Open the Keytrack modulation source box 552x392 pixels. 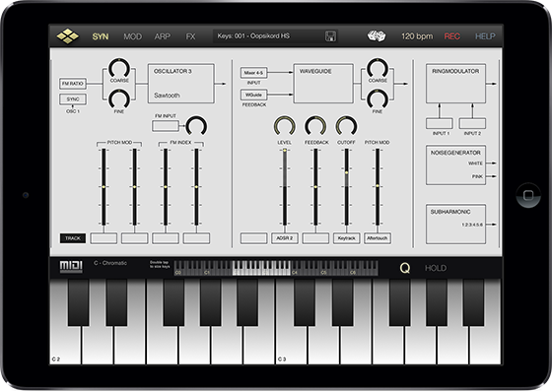click(346, 238)
